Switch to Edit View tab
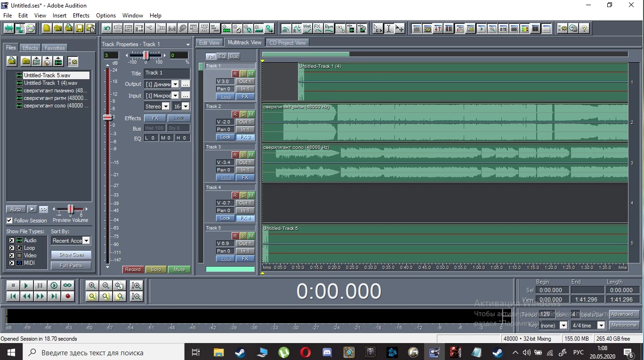Image resolution: width=644 pixels, height=360 pixels. [x=209, y=42]
